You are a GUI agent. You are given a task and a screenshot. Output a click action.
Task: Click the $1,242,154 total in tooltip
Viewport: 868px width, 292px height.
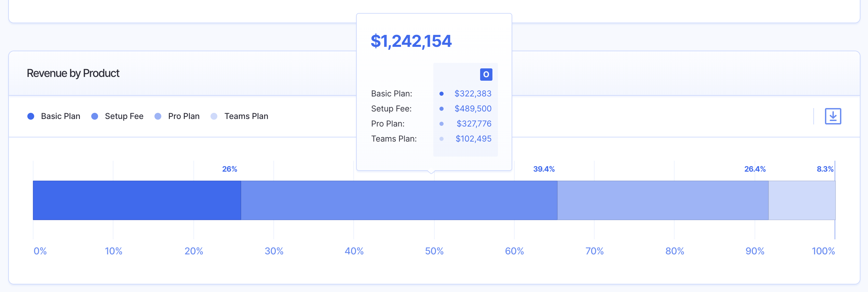tap(411, 41)
